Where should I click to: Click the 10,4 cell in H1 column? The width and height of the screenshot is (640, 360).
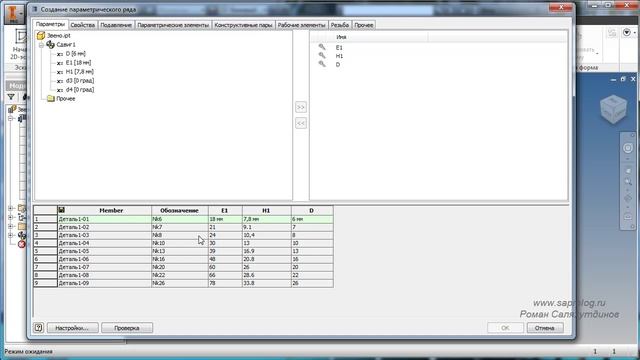267,235
